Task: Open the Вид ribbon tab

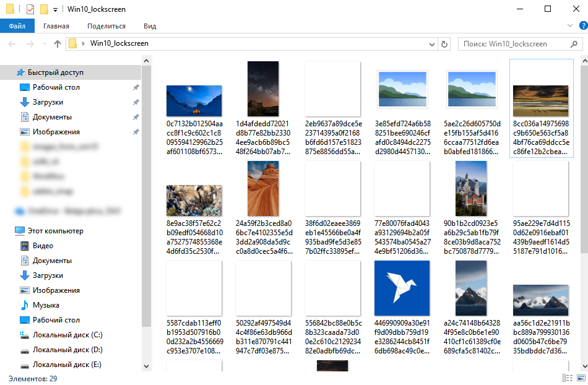Action: click(150, 26)
